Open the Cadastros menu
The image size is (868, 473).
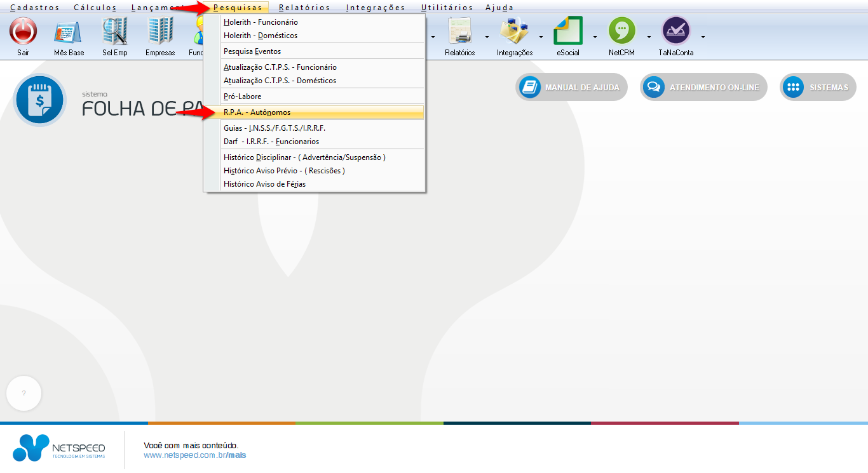tap(34, 8)
